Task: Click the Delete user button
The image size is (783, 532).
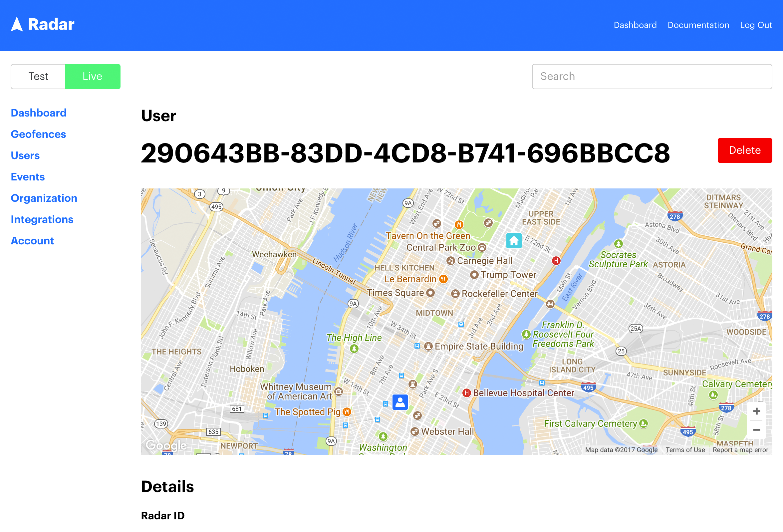Action: coord(744,150)
